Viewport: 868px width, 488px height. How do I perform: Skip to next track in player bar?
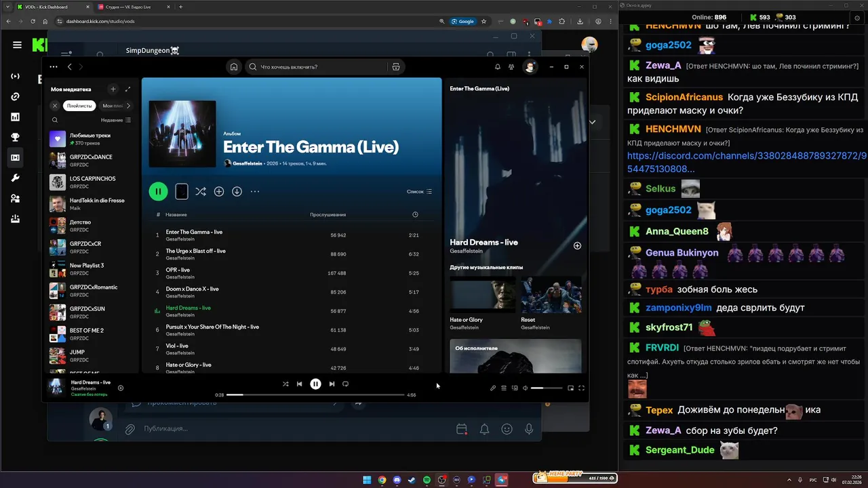tap(332, 384)
